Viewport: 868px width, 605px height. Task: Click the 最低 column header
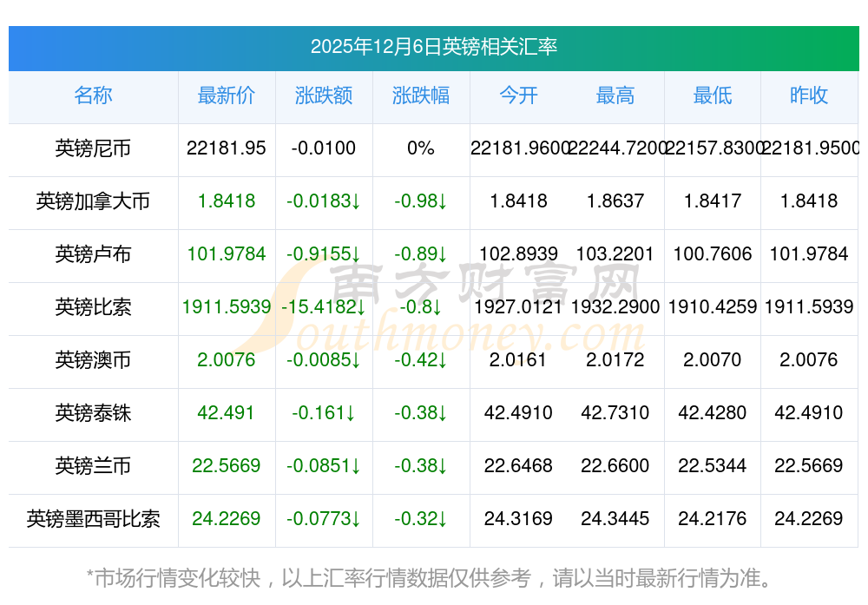pos(713,95)
